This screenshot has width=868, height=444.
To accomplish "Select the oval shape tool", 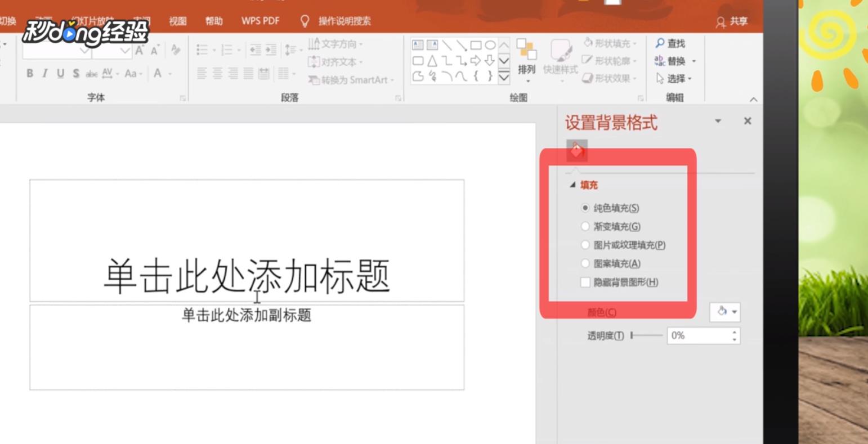I will coord(491,44).
